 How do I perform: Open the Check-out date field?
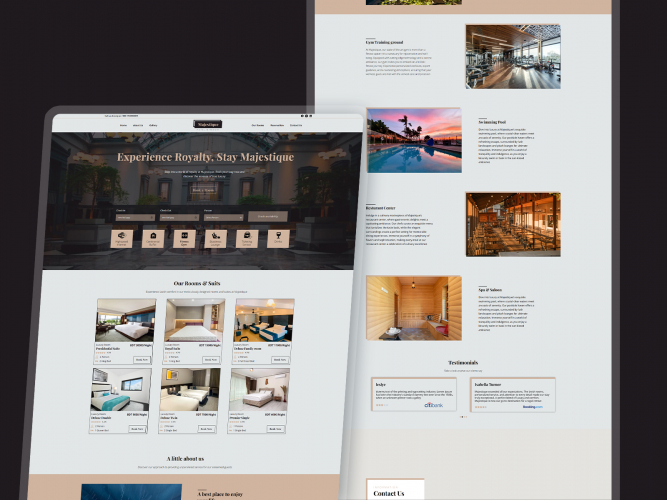click(180, 217)
